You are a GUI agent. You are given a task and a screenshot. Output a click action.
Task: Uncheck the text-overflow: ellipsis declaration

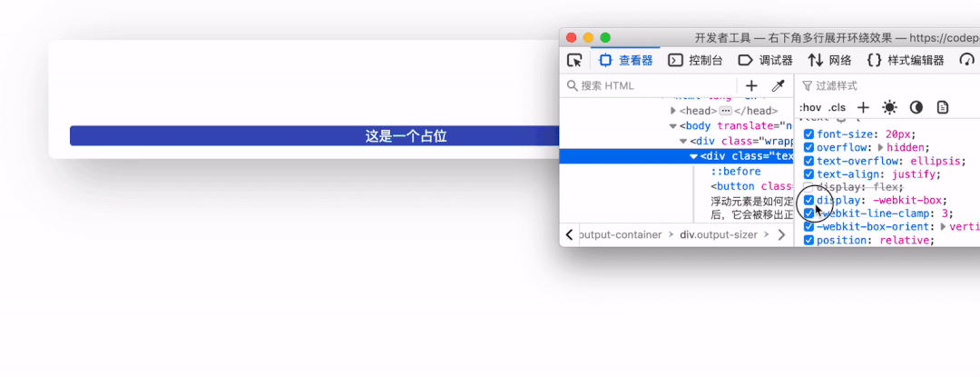pyautogui.click(x=808, y=161)
